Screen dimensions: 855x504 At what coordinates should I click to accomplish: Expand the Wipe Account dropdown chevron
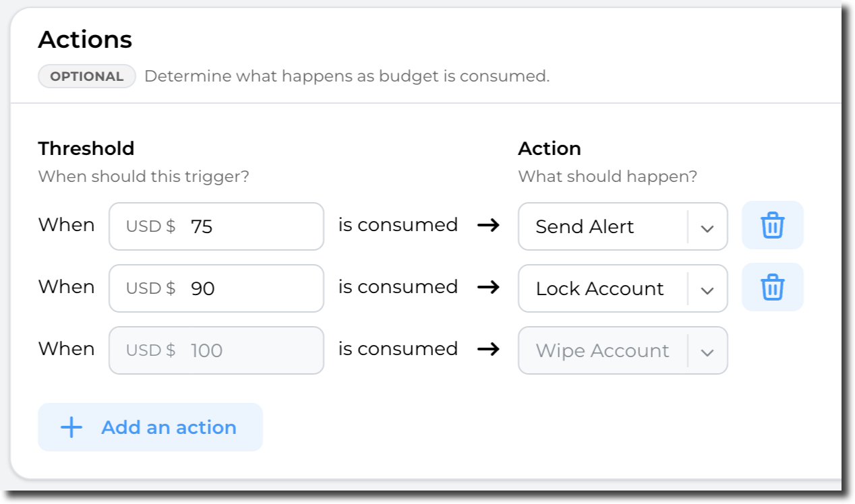[707, 352]
